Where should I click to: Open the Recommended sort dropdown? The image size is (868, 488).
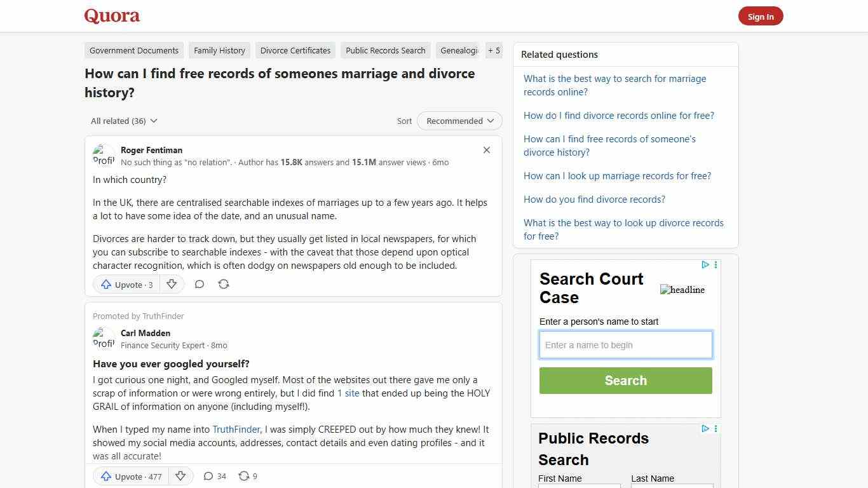(x=459, y=121)
